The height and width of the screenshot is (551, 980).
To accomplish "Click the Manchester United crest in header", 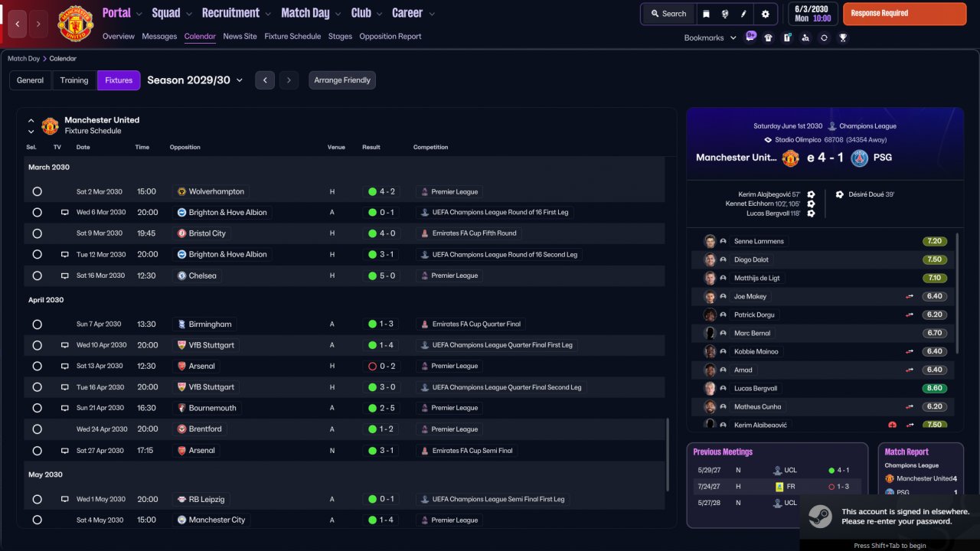I will pos(75,24).
